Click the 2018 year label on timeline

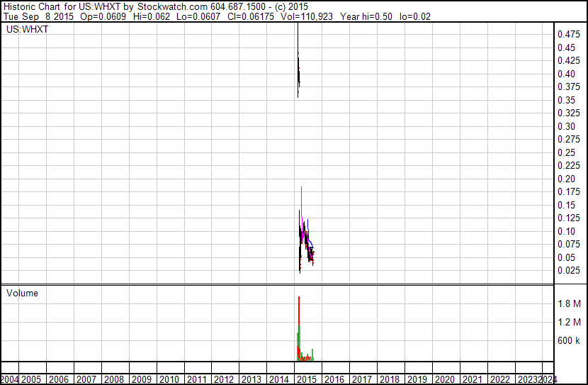pyautogui.click(x=390, y=379)
